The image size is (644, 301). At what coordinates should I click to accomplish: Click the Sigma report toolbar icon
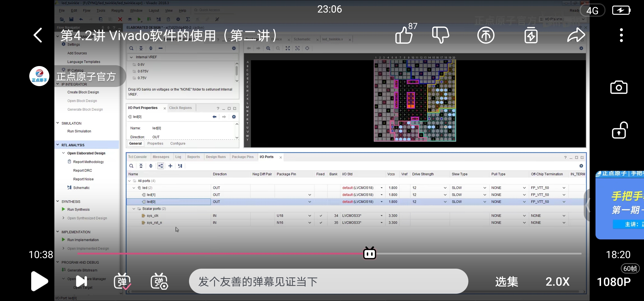[x=188, y=19]
